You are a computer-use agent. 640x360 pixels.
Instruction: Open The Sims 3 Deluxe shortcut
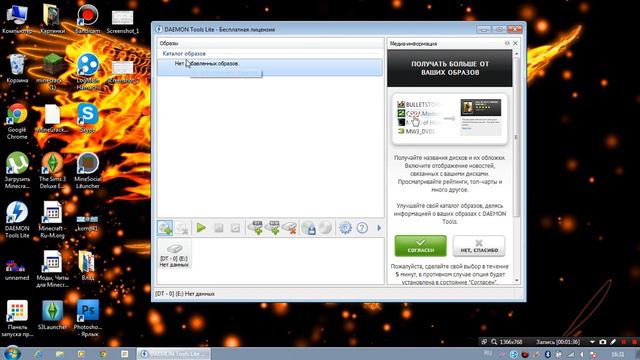(52, 171)
